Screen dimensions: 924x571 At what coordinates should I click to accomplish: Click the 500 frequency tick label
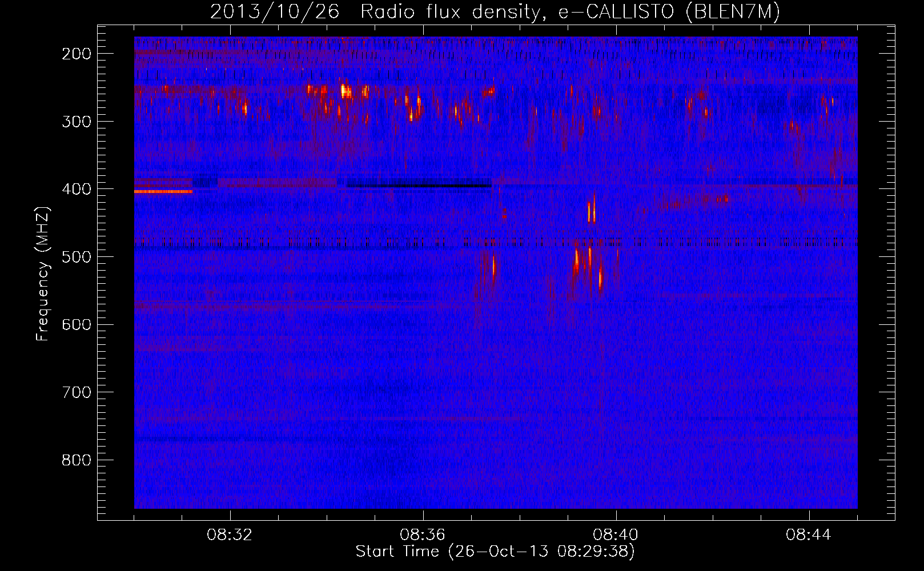point(77,257)
